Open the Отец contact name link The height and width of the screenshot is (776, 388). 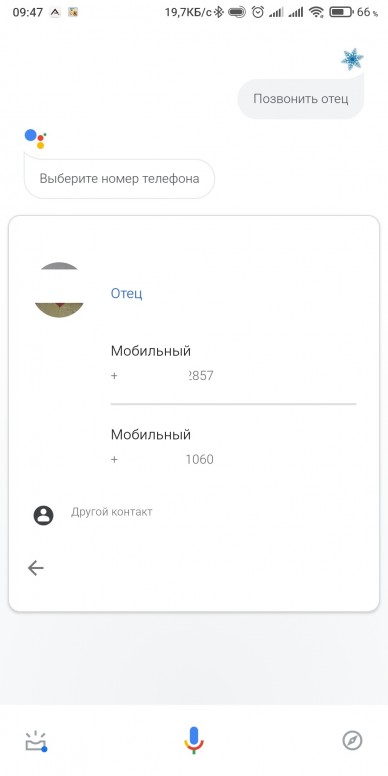pos(127,293)
